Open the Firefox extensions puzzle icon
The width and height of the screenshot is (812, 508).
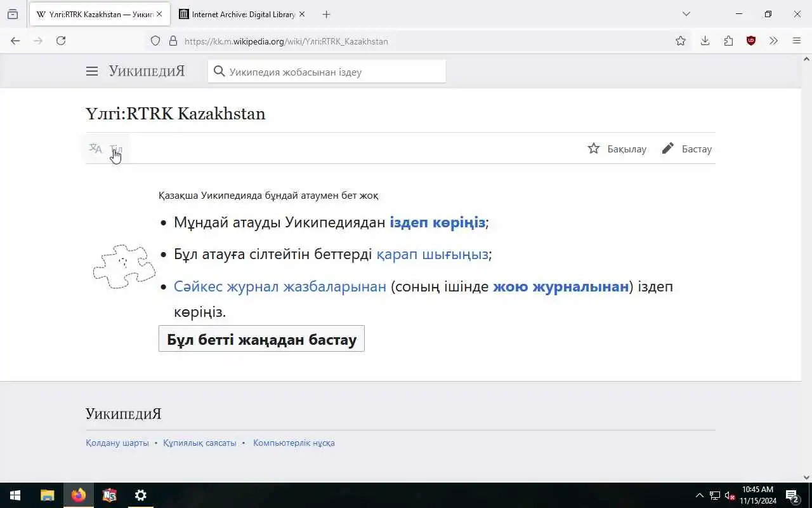tap(728, 41)
